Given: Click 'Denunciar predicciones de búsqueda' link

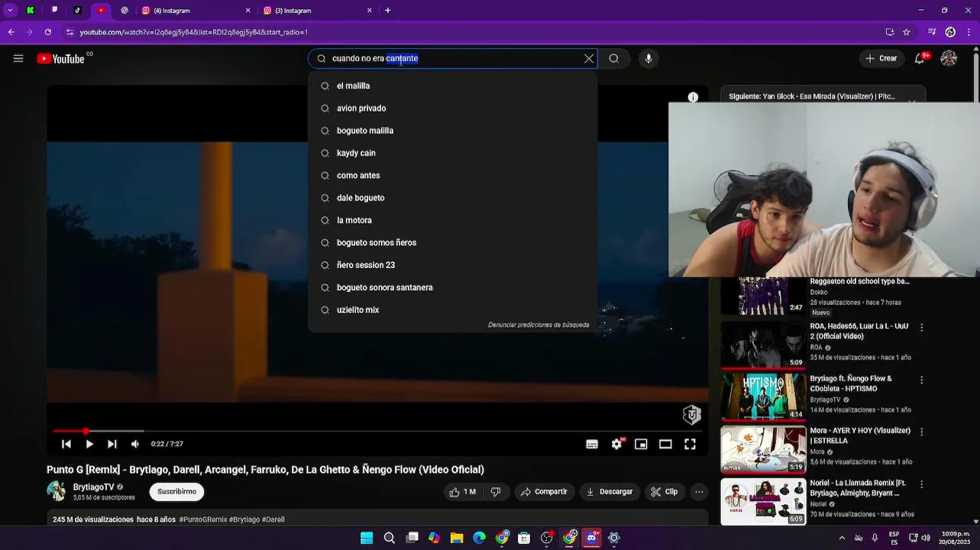Looking at the screenshot, I should 539,325.
